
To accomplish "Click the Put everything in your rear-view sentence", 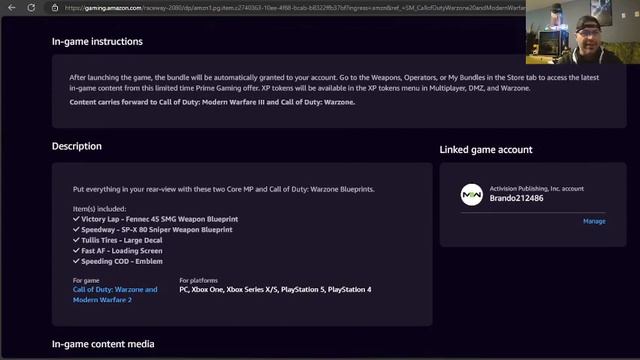I will (224, 189).
